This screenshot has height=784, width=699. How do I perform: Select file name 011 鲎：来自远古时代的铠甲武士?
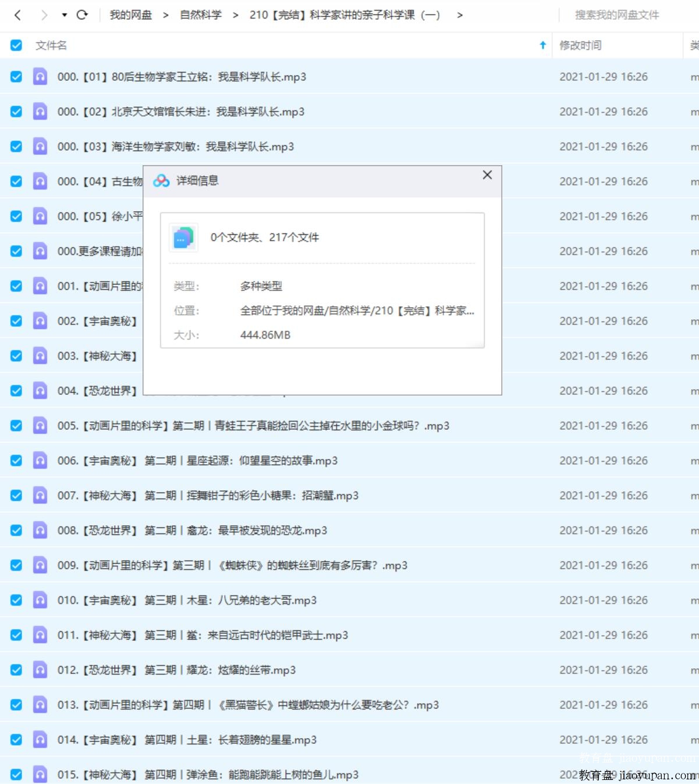pyautogui.click(x=203, y=635)
